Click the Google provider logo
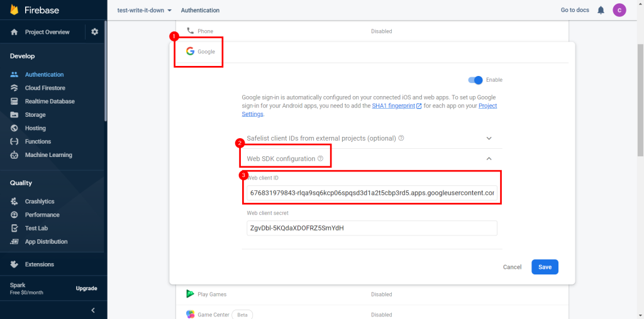This screenshot has width=644, height=319. tap(190, 51)
